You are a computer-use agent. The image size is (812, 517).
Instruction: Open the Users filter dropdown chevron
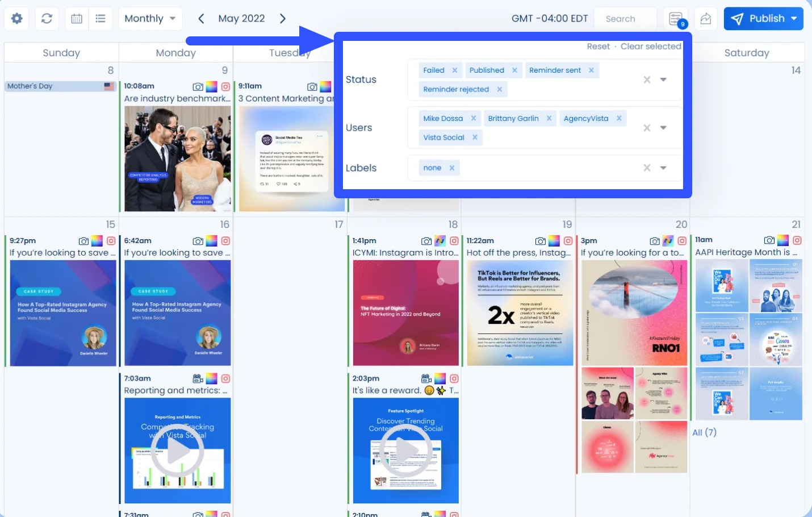point(664,127)
